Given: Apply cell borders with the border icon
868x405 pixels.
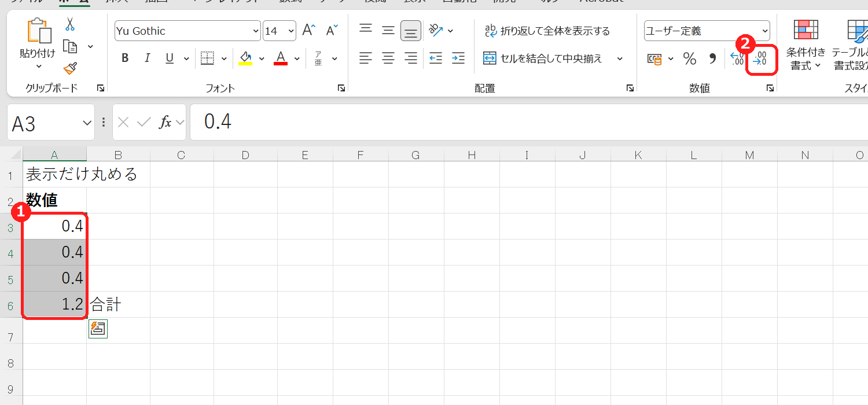Looking at the screenshot, I should tap(207, 58).
